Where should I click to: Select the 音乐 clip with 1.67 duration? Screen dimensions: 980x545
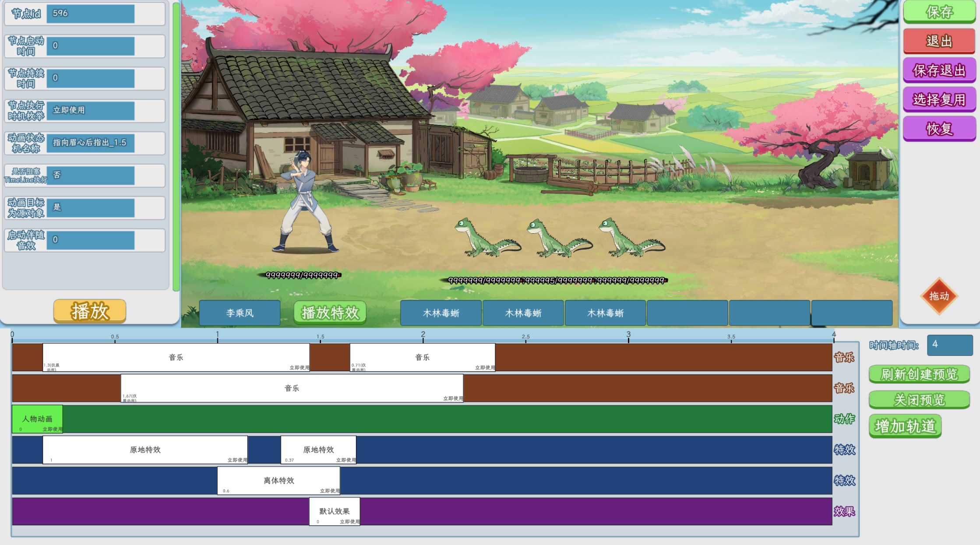tap(292, 388)
